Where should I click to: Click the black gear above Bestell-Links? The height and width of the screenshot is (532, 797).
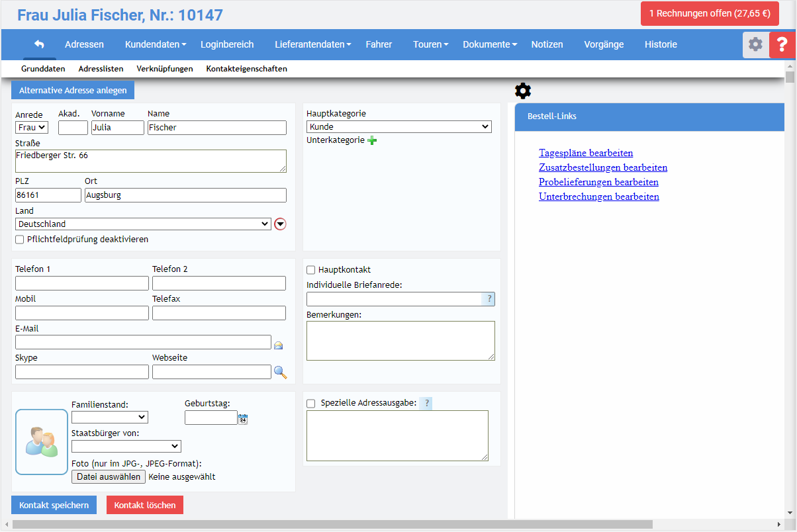pos(522,91)
